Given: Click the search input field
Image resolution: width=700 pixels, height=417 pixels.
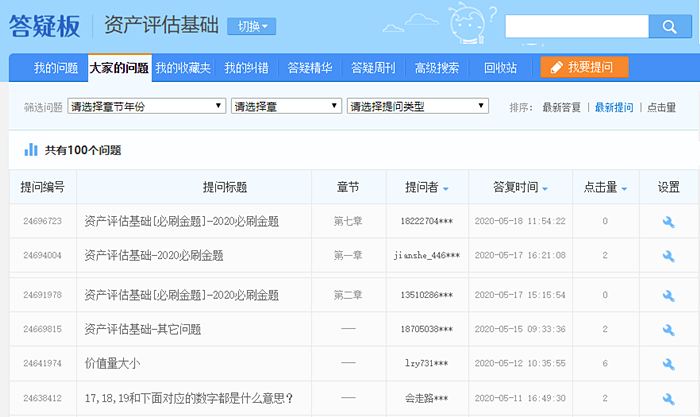Looking at the screenshot, I should [576, 26].
